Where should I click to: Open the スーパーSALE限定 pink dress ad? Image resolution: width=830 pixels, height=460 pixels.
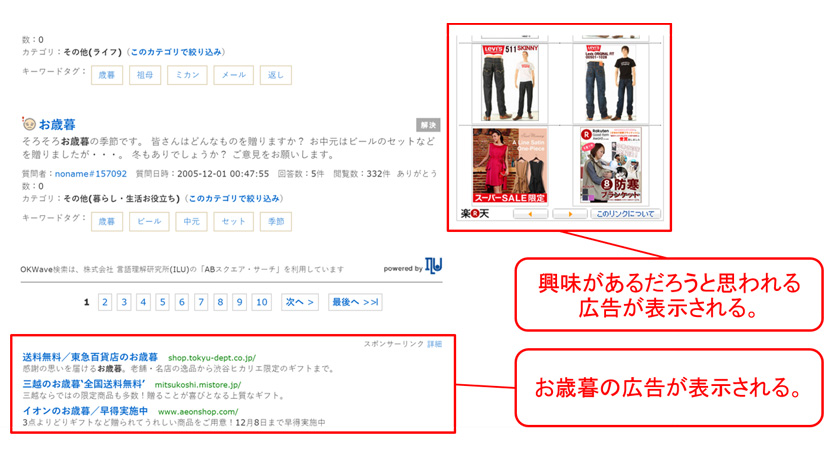[x=510, y=166]
